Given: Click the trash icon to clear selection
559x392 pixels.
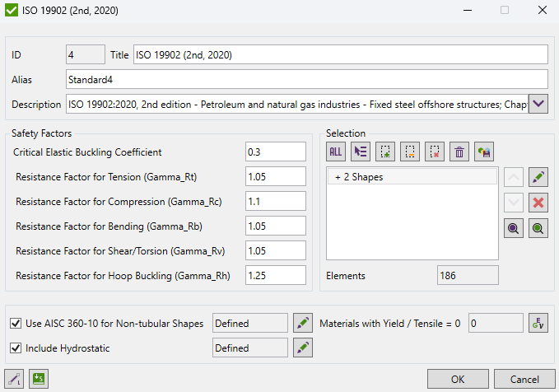Looking at the screenshot, I should point(459,151).
